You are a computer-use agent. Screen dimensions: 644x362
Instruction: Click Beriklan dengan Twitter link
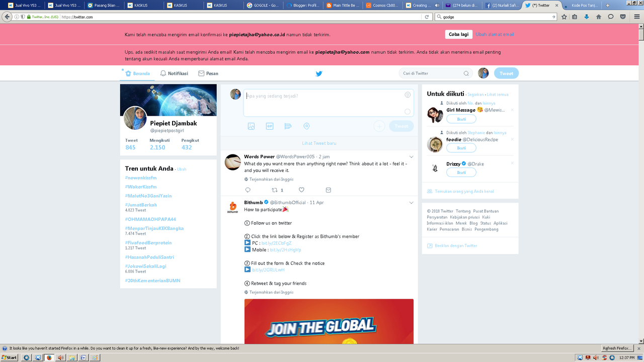click(x=456, y=246)
